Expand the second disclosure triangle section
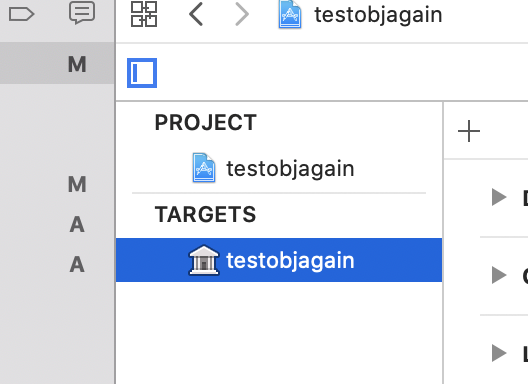528x384 pixels. (499, 275)
